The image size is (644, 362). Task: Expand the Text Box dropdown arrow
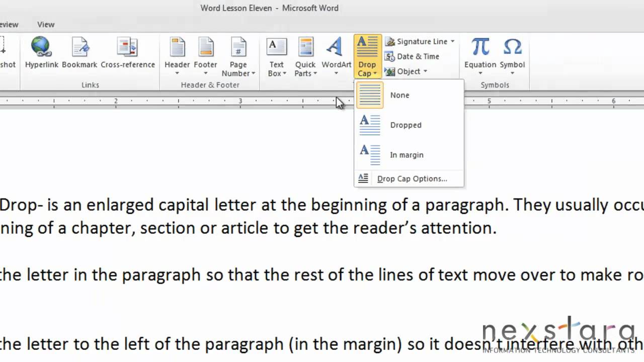coord(284,73)
